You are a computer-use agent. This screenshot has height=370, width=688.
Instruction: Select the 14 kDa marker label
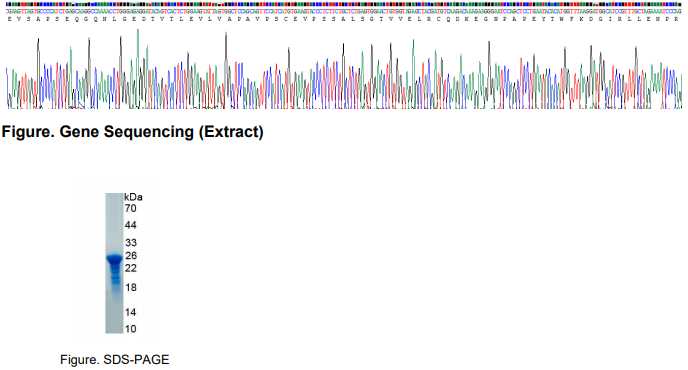click(x=131, y=313)
